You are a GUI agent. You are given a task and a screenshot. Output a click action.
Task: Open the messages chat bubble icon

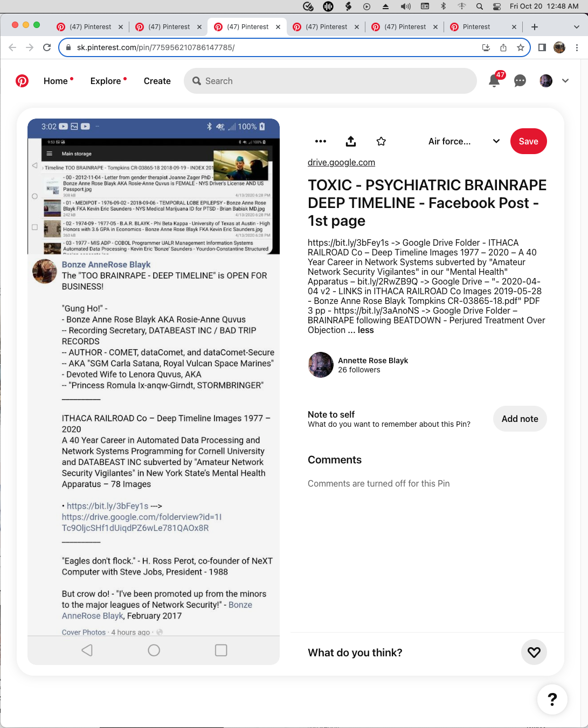[520, 81]
